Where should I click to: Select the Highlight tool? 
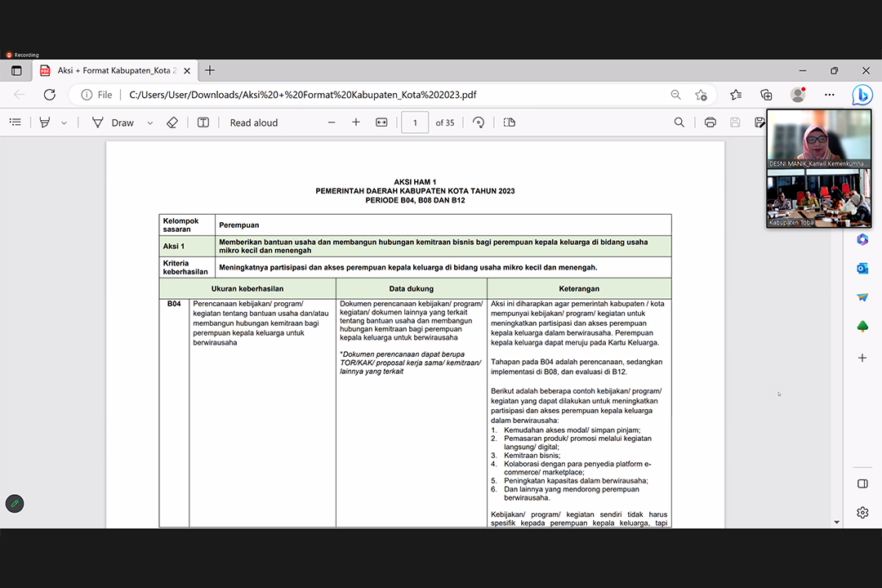(x=45, y=122)
